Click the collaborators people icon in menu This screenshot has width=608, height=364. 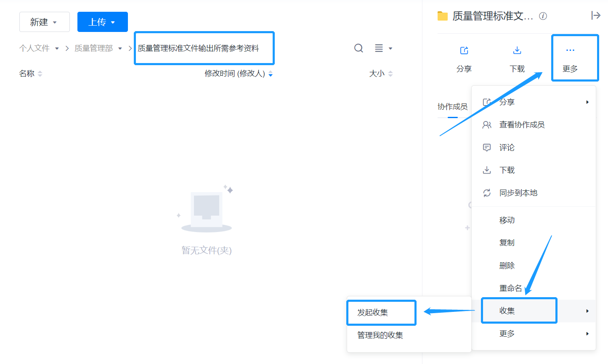[487, 125]
